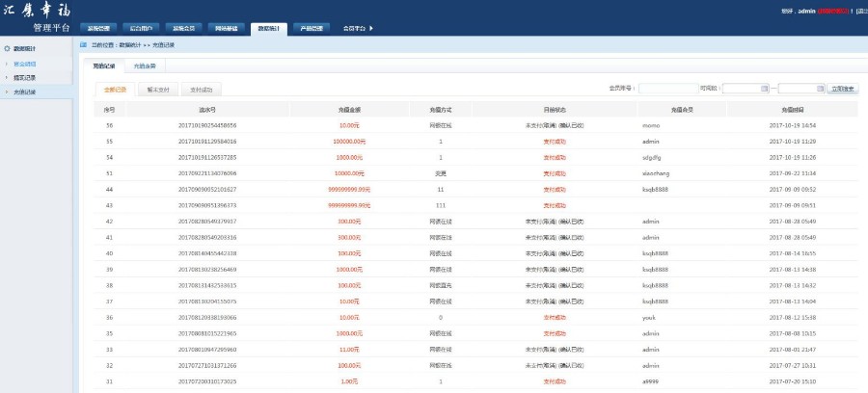868x393 pixels.
Task: Focus the 会员账号 input field
Action: (x=668, y=89)
